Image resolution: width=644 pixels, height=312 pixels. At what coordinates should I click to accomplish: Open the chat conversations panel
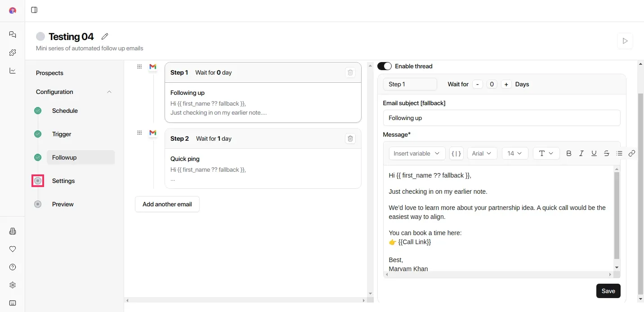[12, 35]
